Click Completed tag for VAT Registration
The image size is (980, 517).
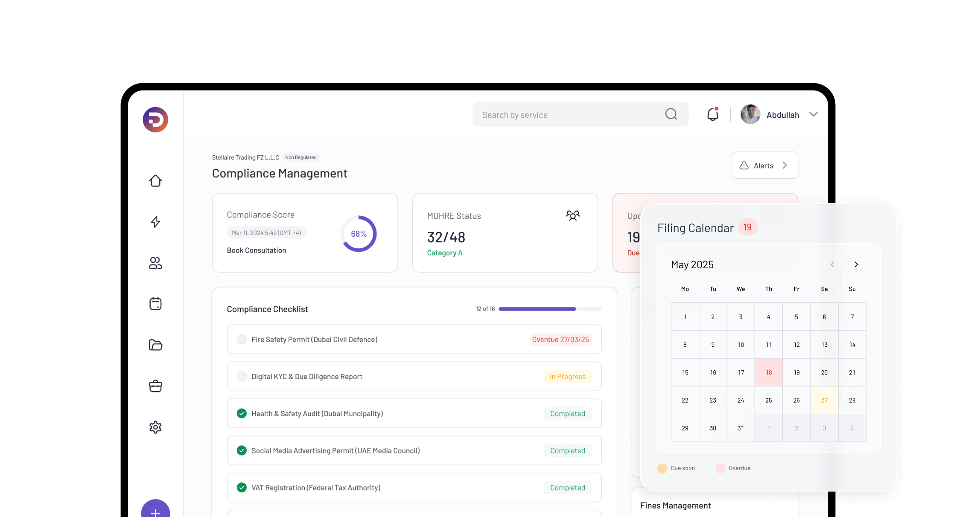tap(568, 488)
